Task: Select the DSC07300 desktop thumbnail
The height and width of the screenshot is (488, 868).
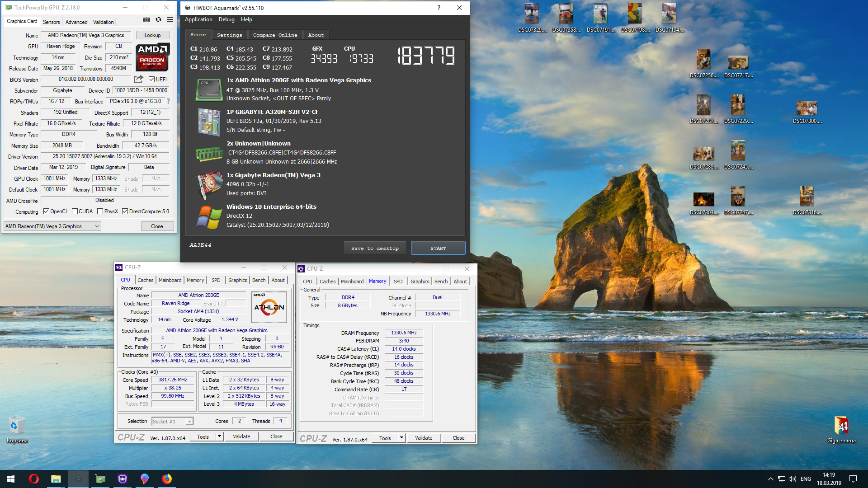Action: click(807, 112)
